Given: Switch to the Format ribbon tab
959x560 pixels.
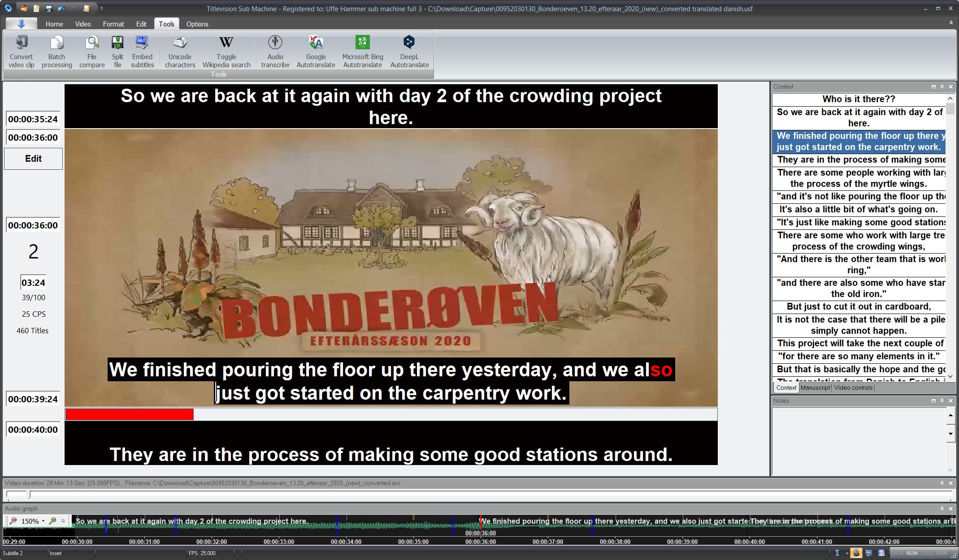Looking at the screenshot, I should tap(113, 24).
